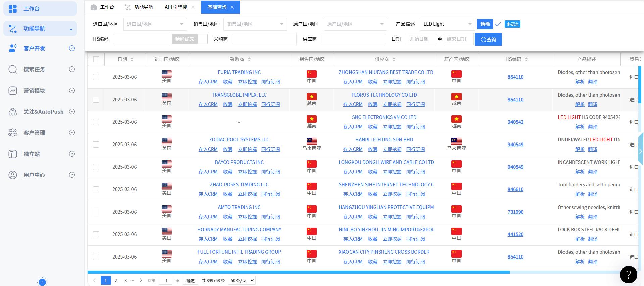Open the FURIA TRADING INC buyer link

point(239,72)
